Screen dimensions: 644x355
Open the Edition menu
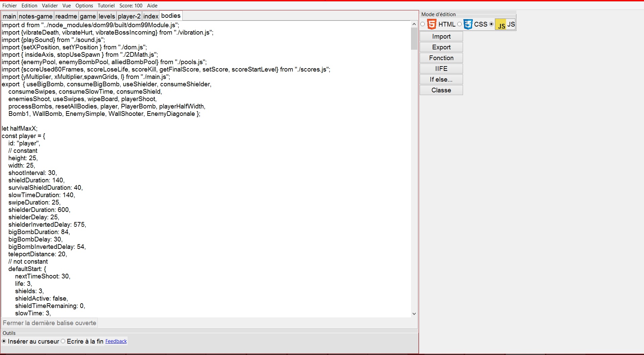tap(29, 5)
